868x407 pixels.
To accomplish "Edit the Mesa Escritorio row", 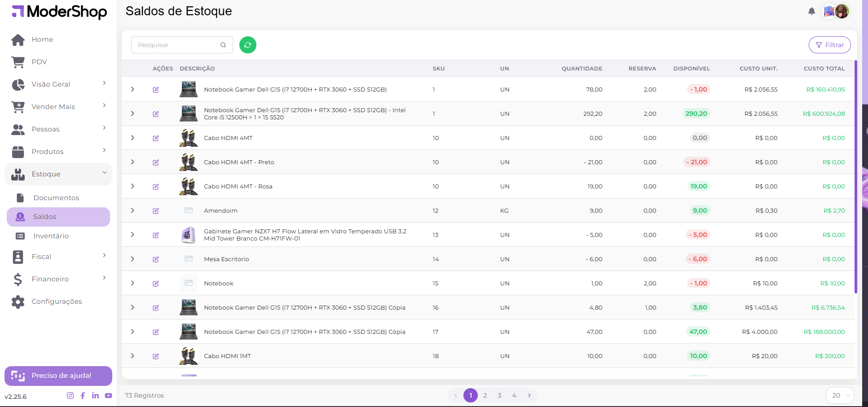I will click(x=156, y=259).
